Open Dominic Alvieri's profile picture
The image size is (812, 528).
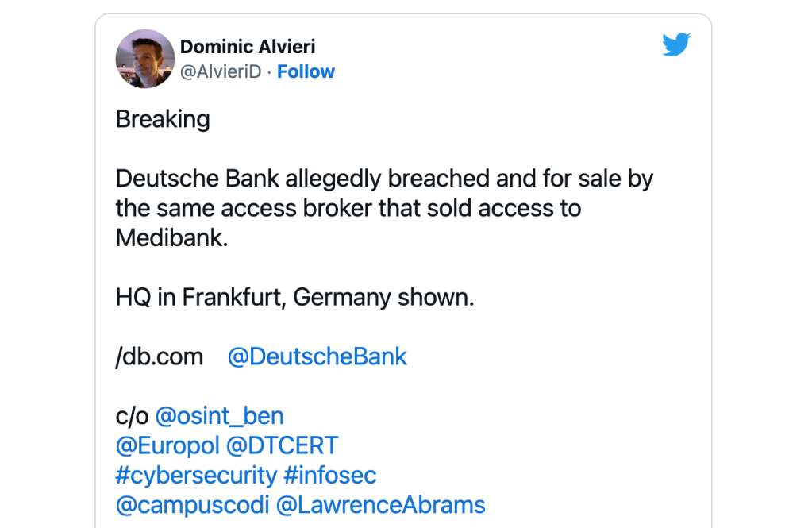coord(145,59)
